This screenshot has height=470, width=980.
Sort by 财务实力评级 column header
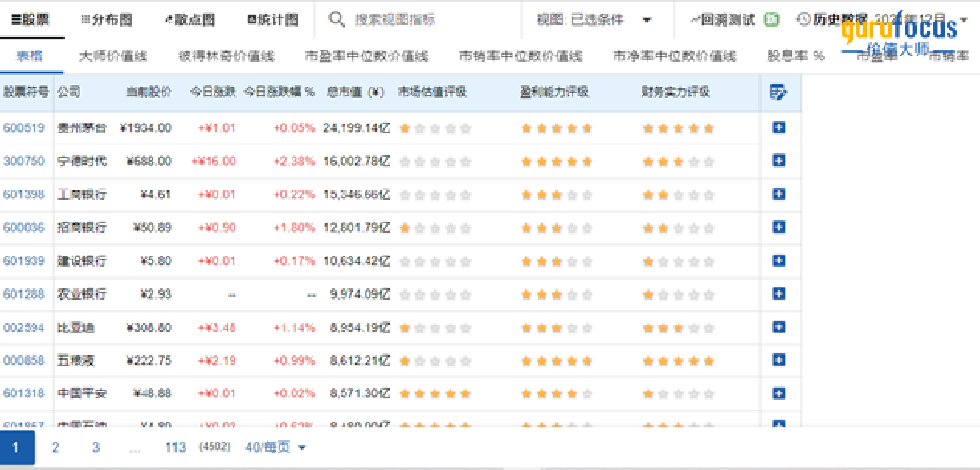click(x=676, y=93)
